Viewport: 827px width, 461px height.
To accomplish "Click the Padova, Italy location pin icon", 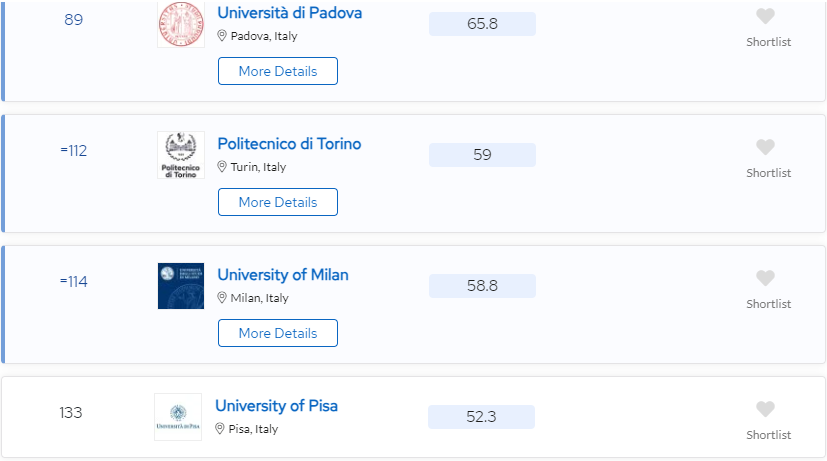I will click(x=222, y=35).
